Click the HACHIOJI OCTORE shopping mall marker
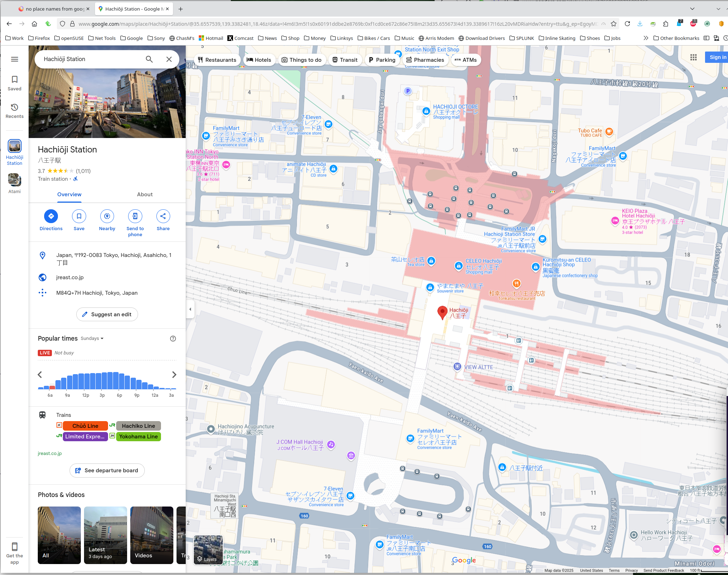Image resolution: width=728 pixels, height=575 pixels. point(426,111)
